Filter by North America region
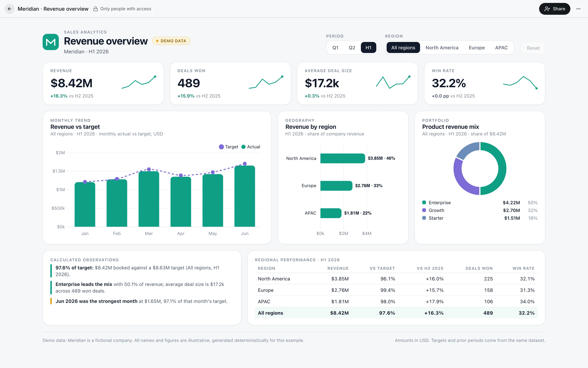This screenshot has width=588, height=368. (442, 47)
